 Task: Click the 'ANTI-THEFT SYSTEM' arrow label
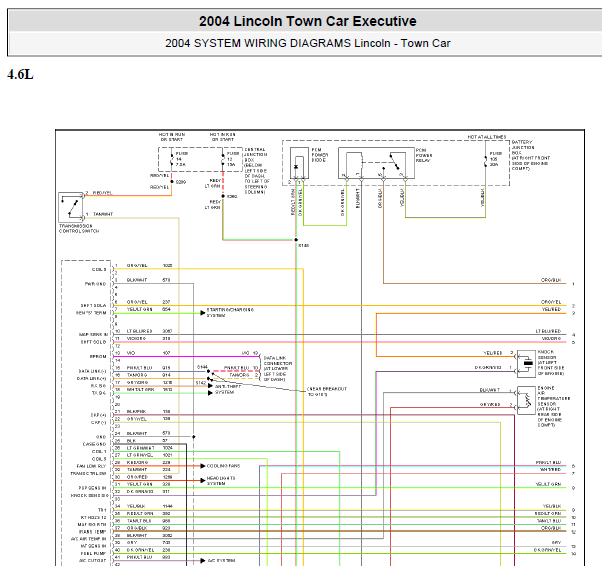(228, 389)
